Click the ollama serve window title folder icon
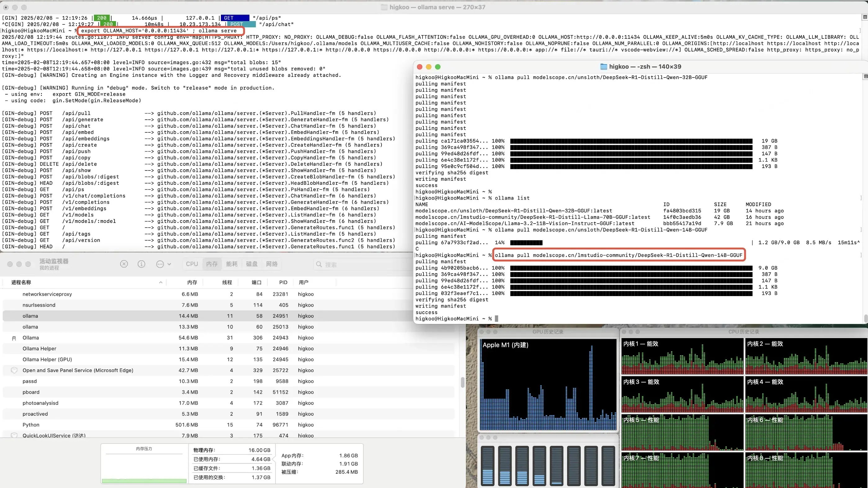Image resolution: width=868 pixels, height=488 pixels. [384, 7]
